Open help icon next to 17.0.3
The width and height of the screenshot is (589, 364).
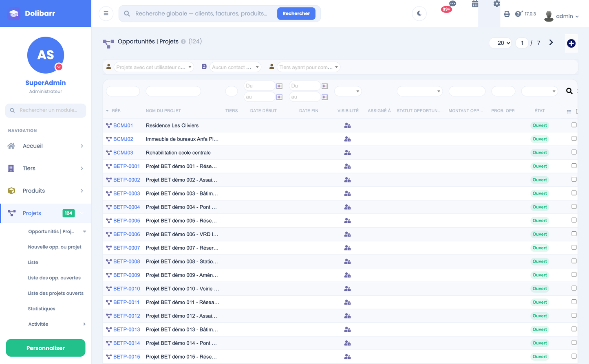tap(518, 14)
